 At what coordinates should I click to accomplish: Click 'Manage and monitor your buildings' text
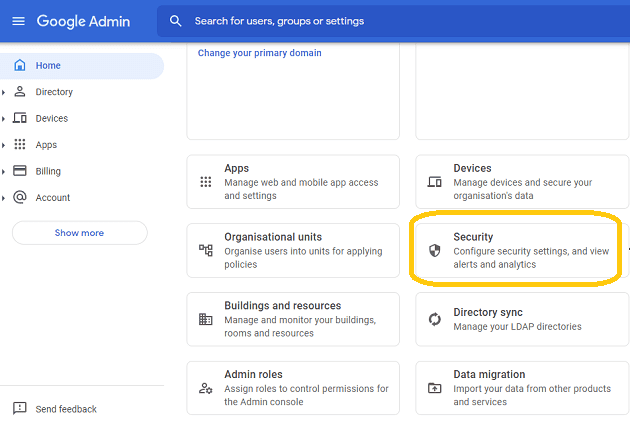[x=300, y=320]
